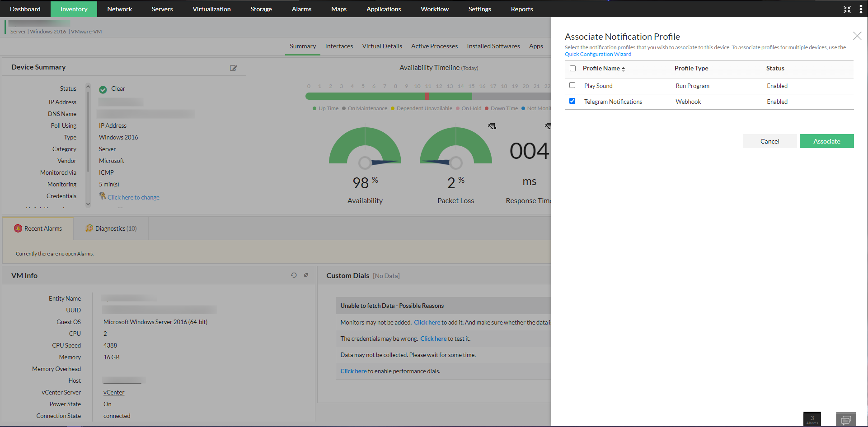Refresh the VM Info panel

click(294, 275)
